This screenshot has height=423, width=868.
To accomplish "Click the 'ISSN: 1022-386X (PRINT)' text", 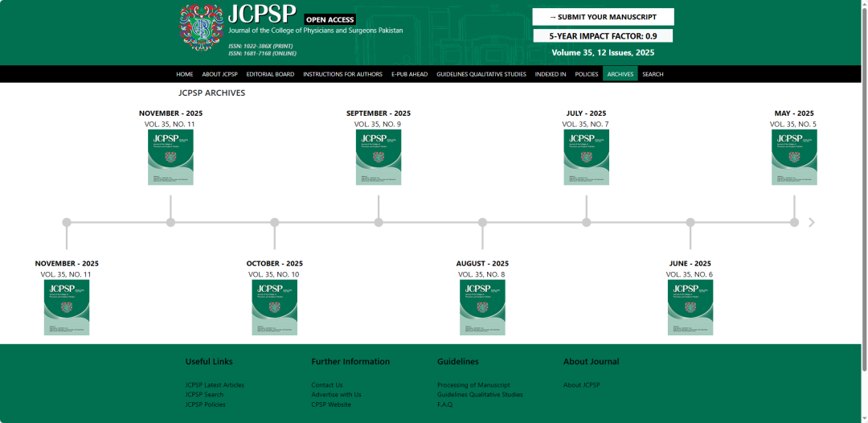I will click(260, 46).
